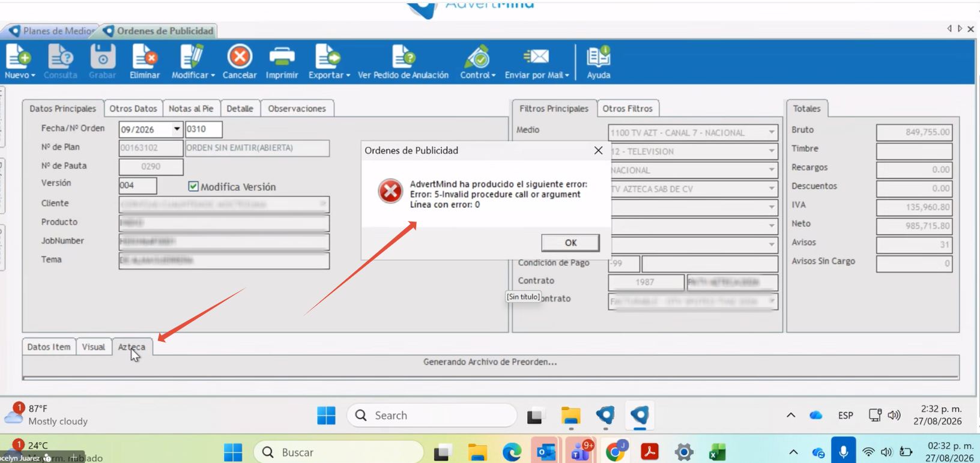Open the Datos Principales tab
The height and width of the screenshot is (463, 980).
tap(62, 109)
